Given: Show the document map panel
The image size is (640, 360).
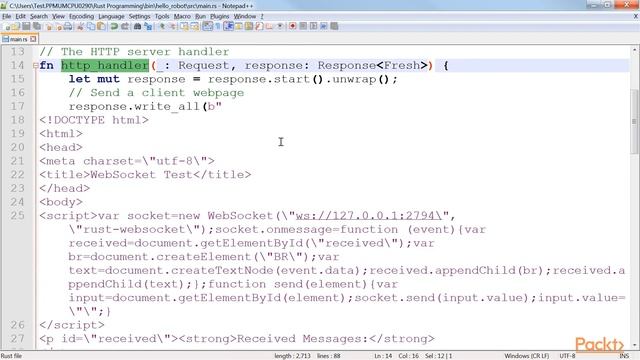Looking at the screenshot, I should tap(248, 27).
